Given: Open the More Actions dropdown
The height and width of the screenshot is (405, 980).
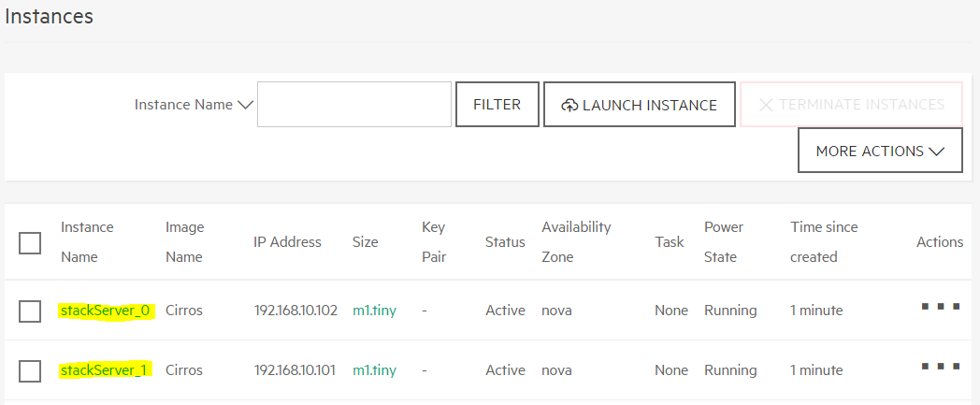Looking at the screenshot, I should [880, 150].
